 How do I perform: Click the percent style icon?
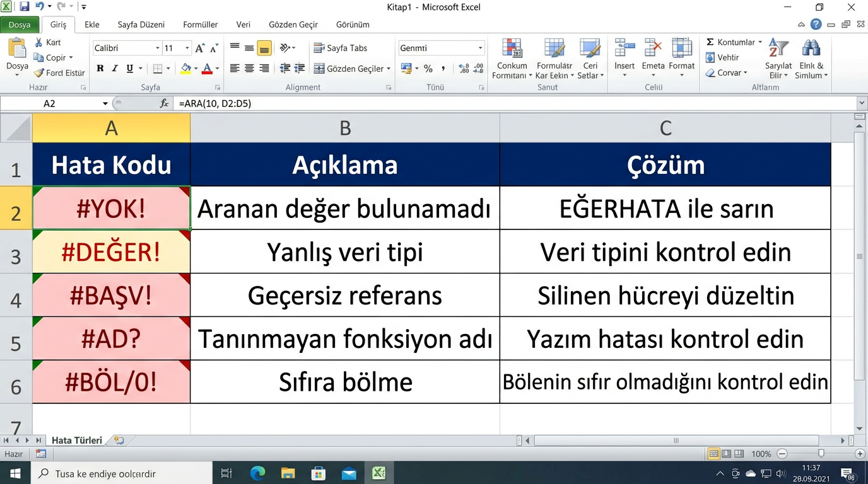(428, 69)
